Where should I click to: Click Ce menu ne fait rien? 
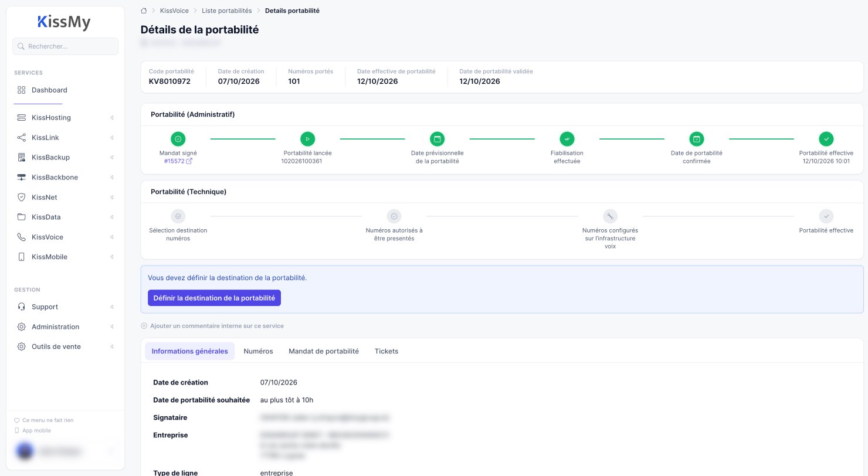(x=44, y=420)
